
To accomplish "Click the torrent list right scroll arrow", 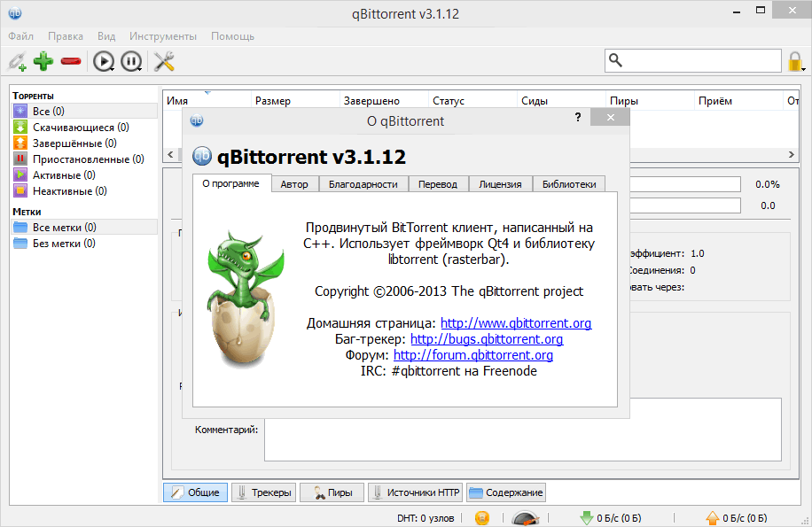I will [x=792, y=154].
